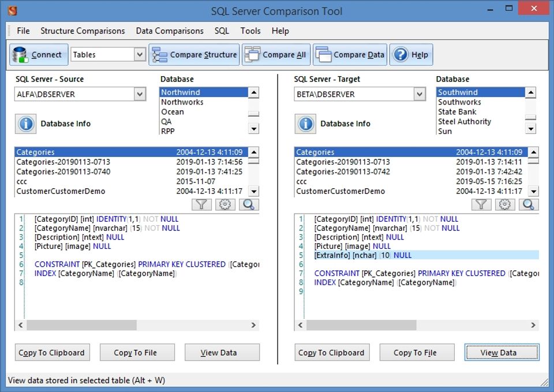The height and width of the screenshot is (392, 554).
Task: Select source table ccc dated 2015-11-07
Action: (131, 181)
